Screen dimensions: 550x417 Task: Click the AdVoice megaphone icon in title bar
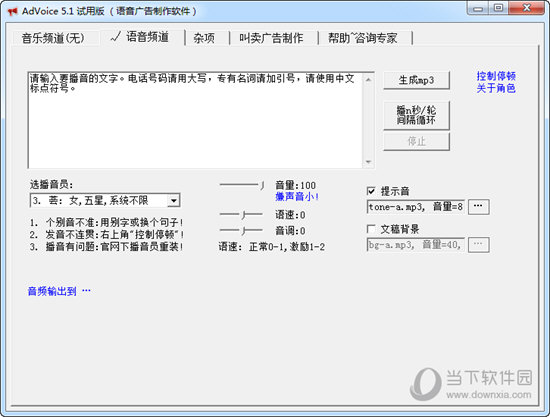pos(13,12)
